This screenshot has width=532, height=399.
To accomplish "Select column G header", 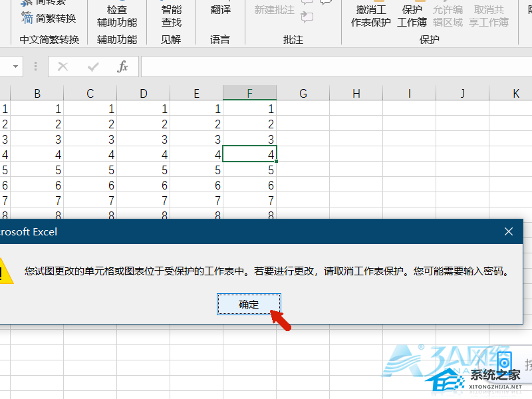I will coord(303,93).
